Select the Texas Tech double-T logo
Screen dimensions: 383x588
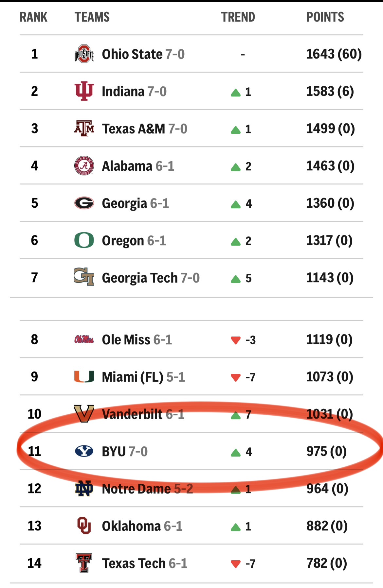(84, 563)
